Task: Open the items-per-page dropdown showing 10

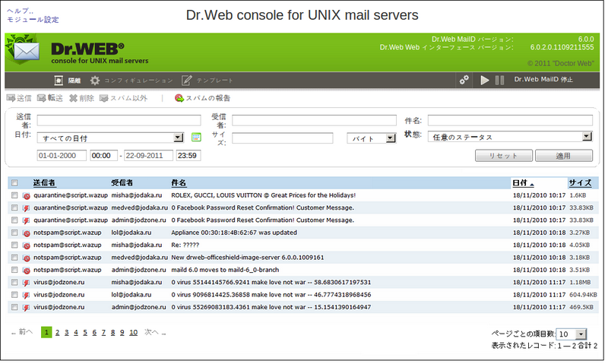Action: [572, 334]
